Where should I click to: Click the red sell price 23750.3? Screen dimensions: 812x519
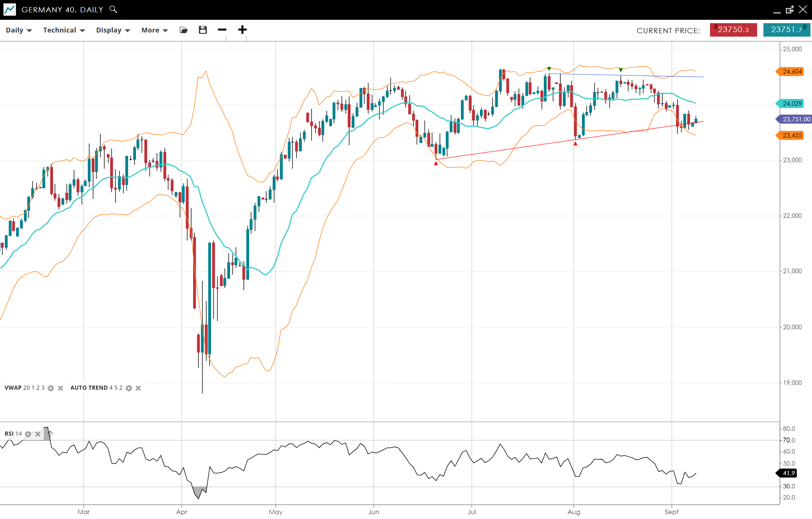click(x=733, y=30)
